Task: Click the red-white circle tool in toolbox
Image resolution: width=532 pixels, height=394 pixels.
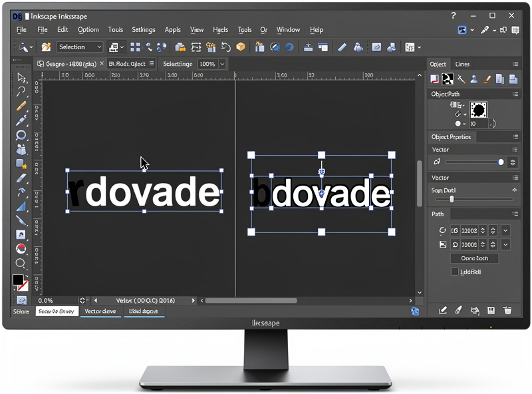Action: [x=21, y=249]
